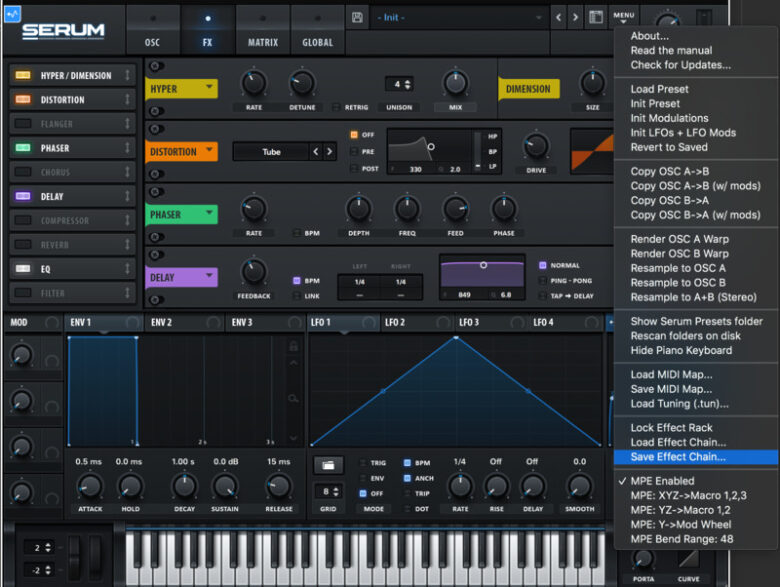Screen dimensions: 780x587
Task: Click the LFO Smooth knob
Action: [580, 486]
